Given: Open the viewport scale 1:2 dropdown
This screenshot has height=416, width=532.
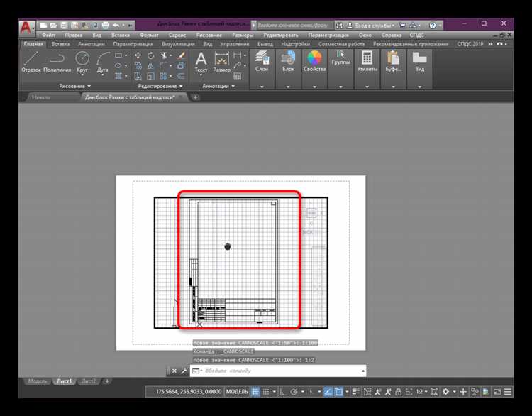Looking at the screenshot, I should point(422,392).
